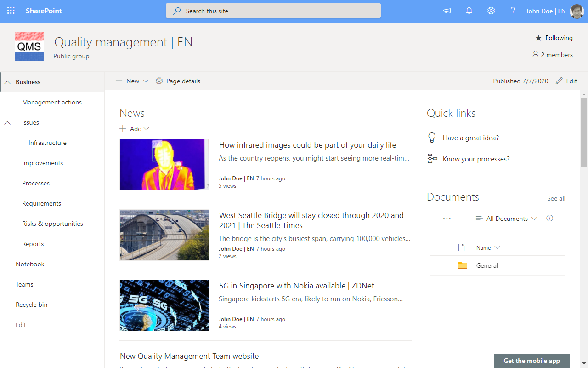Click in the Search this site box
The image size is (588, 368).
273,11
